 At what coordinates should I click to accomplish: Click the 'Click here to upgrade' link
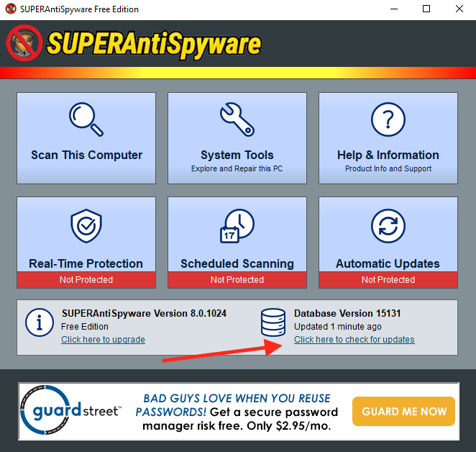point(103,340)
